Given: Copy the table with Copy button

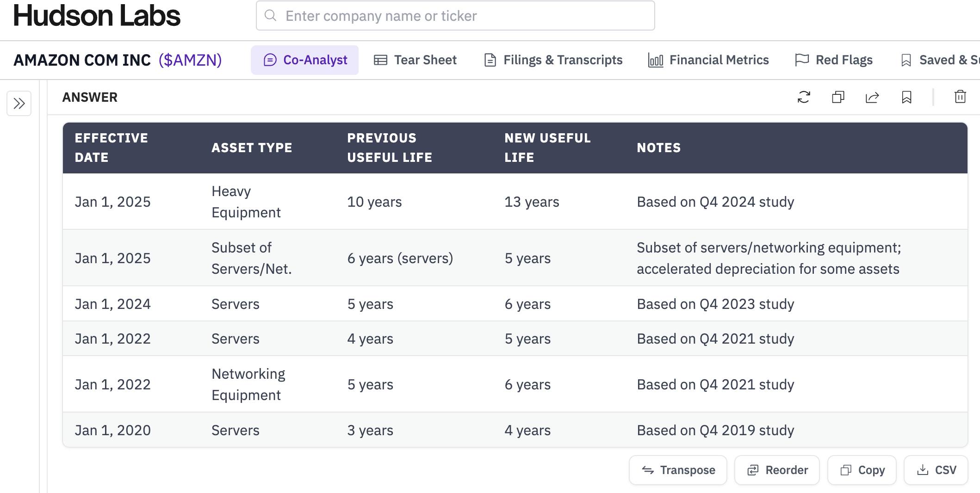Looking at the screenshot, I should coord(862,470).
